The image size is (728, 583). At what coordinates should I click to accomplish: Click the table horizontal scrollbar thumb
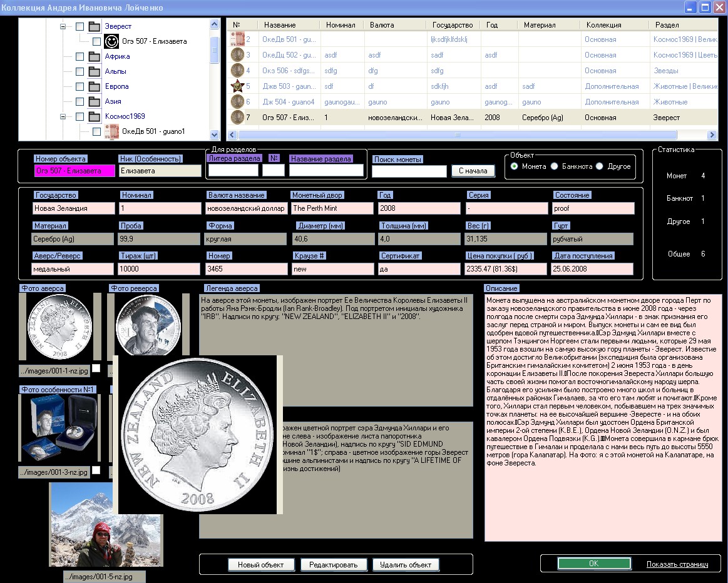pos(458,135)
